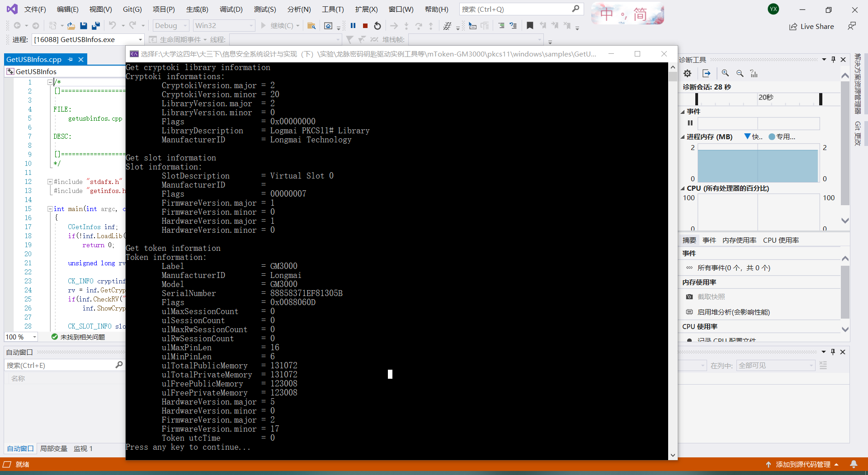
Task: Click the Find in Files icon
Action: tap(311, 26)
